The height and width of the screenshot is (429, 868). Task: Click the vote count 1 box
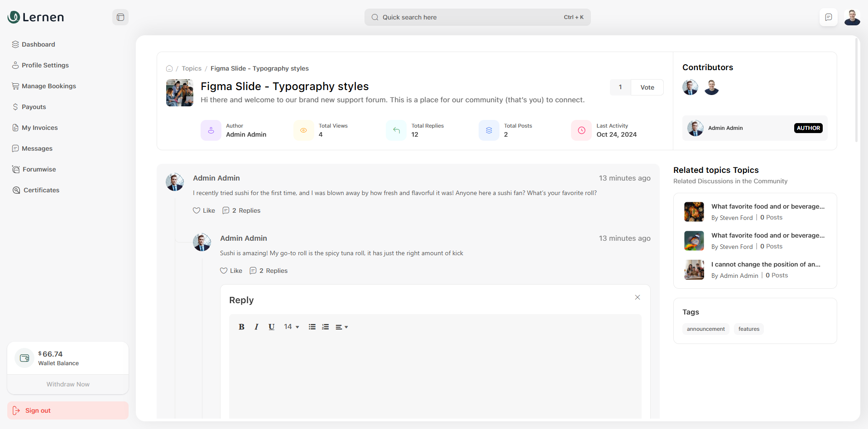point(620,87)
